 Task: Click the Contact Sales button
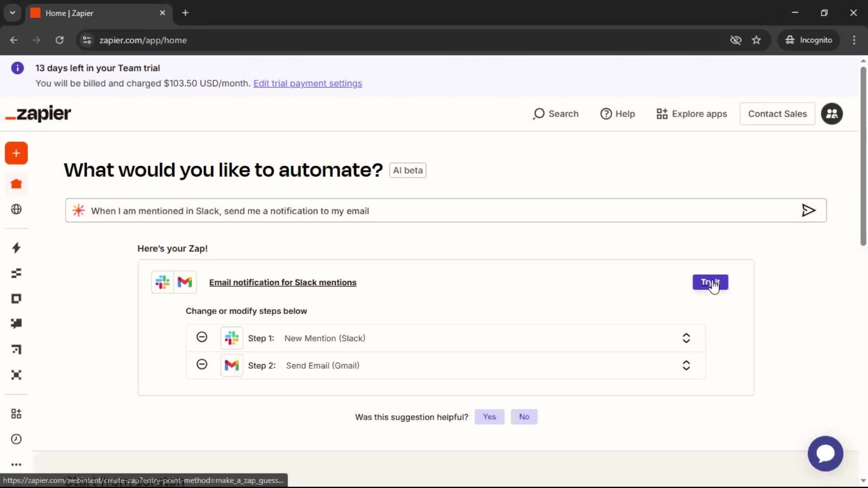777,114
